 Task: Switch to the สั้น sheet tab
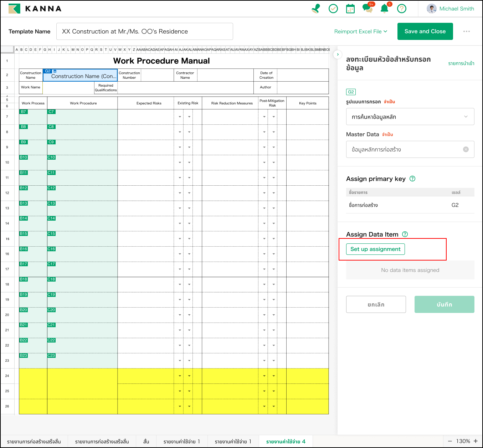point(146,441)
